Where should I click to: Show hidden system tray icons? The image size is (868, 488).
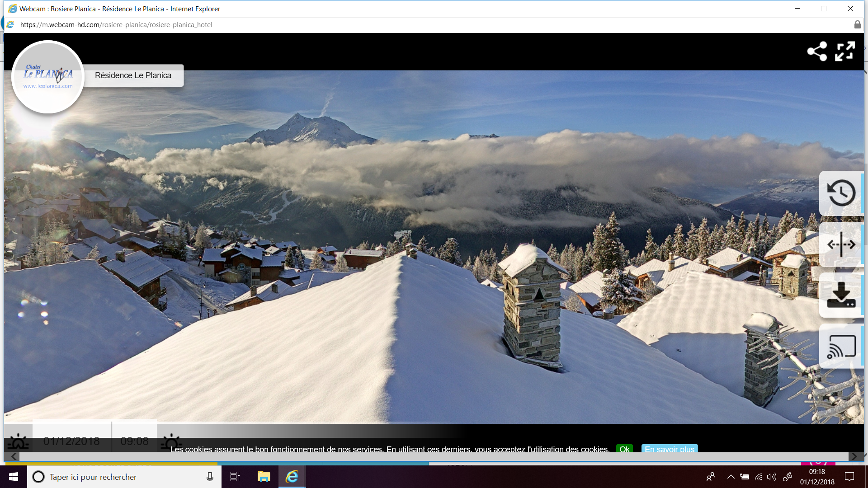(x=731, y=477)
